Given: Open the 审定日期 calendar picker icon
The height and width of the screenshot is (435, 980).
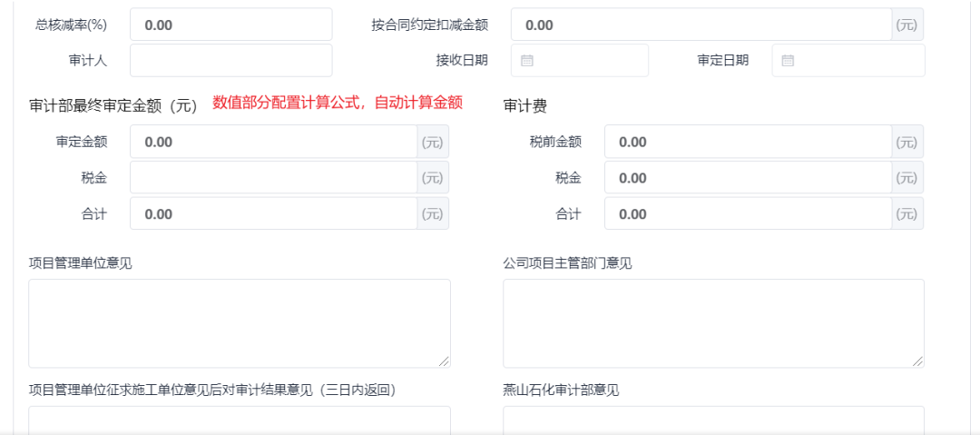Looking at the screenshot, I should point(788,61).
